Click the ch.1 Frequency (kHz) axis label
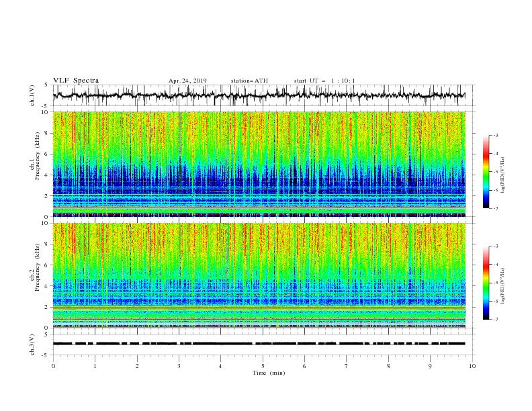532x411 pixels. click(x=35, y=156)
